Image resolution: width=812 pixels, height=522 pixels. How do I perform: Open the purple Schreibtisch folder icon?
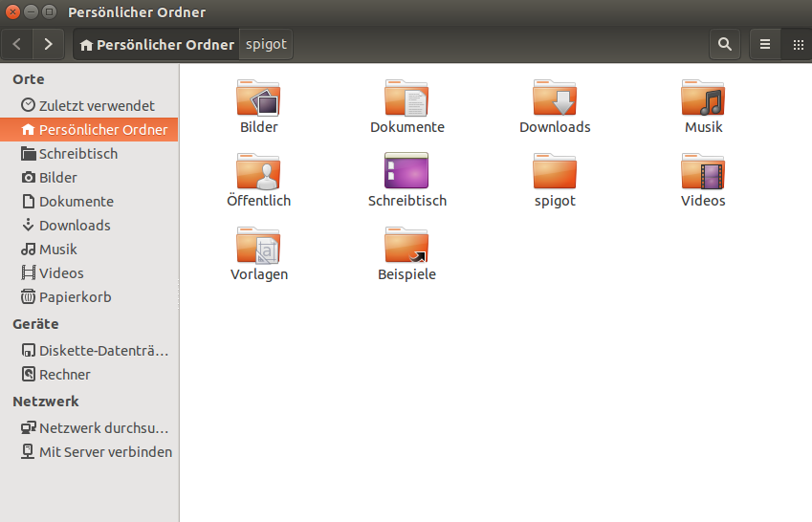click(406, 170)
